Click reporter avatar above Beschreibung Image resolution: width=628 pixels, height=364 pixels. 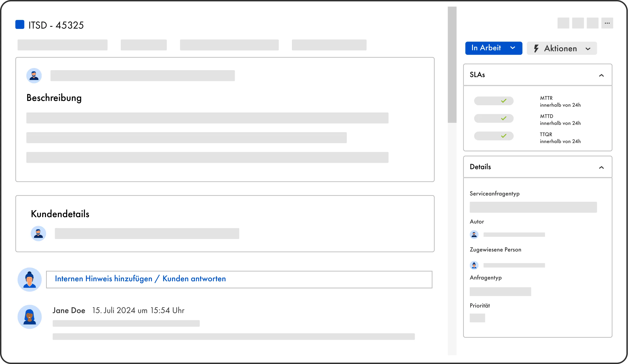tap(34, 75)
